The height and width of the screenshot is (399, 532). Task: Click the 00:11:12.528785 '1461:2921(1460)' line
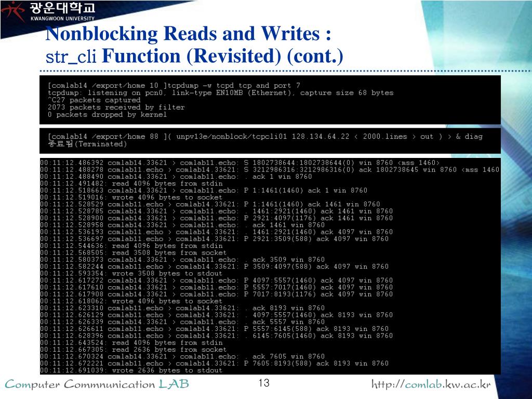click(x=217, y=211)
